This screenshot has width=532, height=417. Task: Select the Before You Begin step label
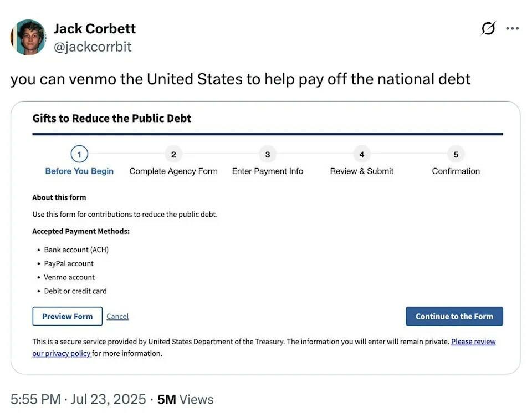79,171
